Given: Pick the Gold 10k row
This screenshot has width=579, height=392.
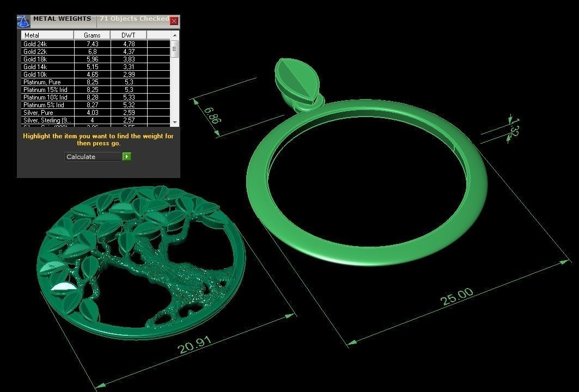Looking at the screenshot, I should pyautogui.click(x=47, y=75).
